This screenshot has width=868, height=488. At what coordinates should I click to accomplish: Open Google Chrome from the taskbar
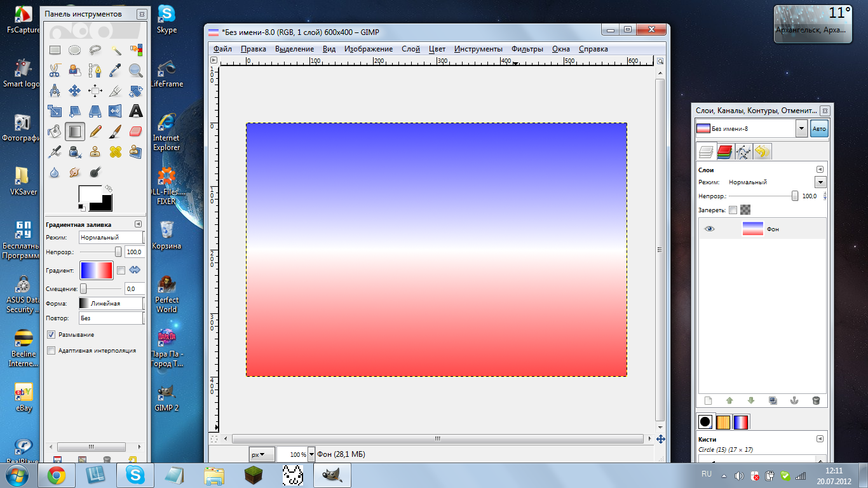coord(56,475)
